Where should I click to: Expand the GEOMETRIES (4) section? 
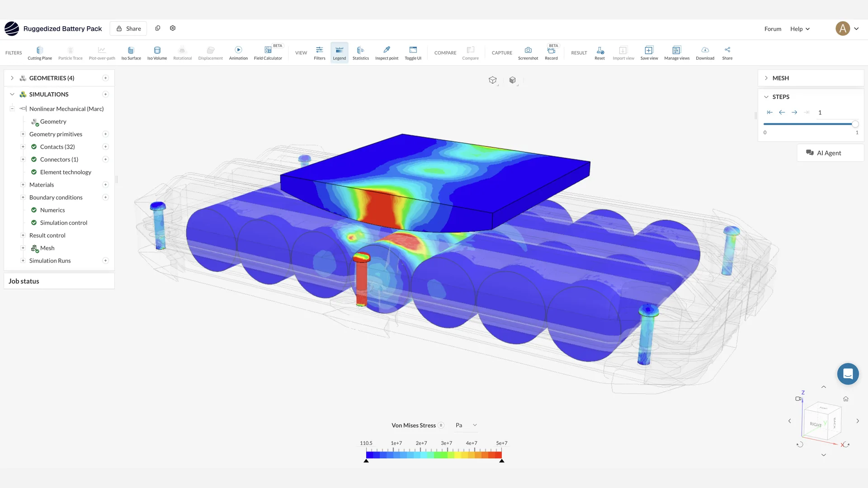click(12, 78)
